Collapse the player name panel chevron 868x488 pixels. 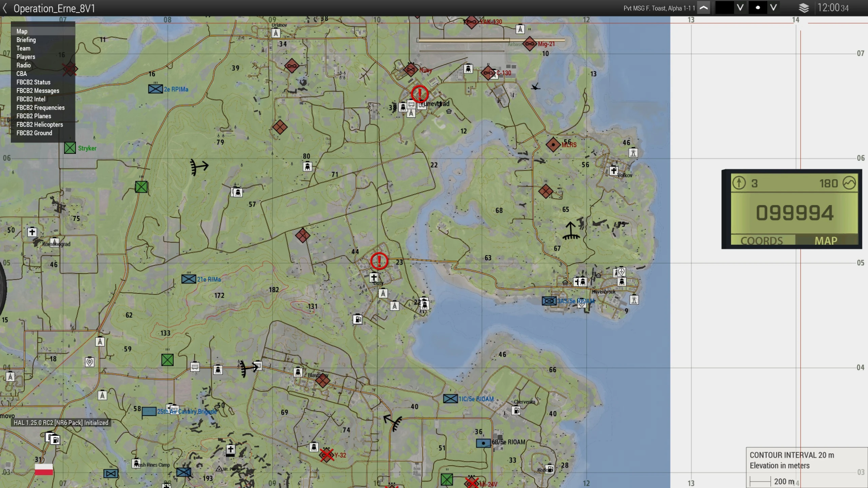704,8
